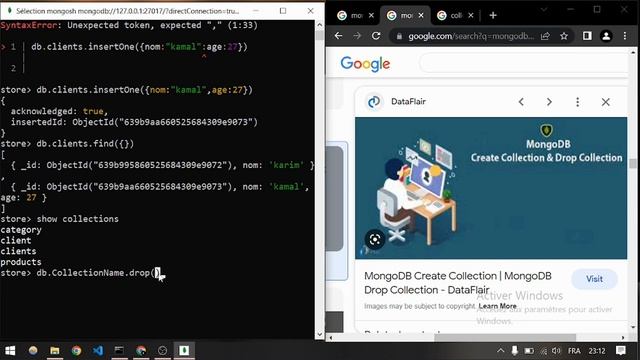Bookmark this page with the star
This screenshot has height=360, width=640.
tap(564, 36)
